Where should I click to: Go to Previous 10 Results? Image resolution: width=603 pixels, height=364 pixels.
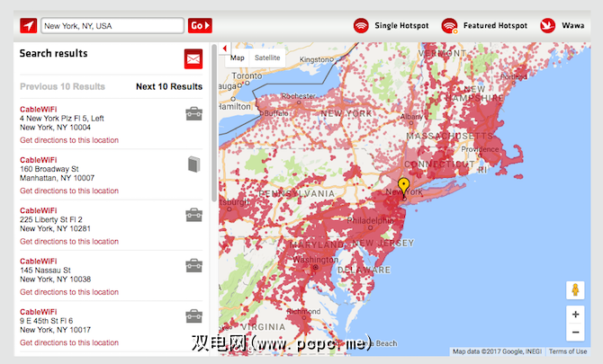coord(62,86)
